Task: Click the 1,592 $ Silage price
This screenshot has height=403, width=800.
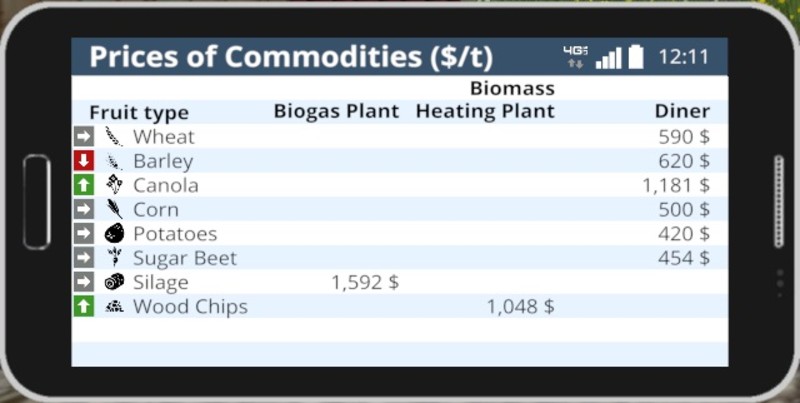Action: pyautogui.click(x=364, y=282)
